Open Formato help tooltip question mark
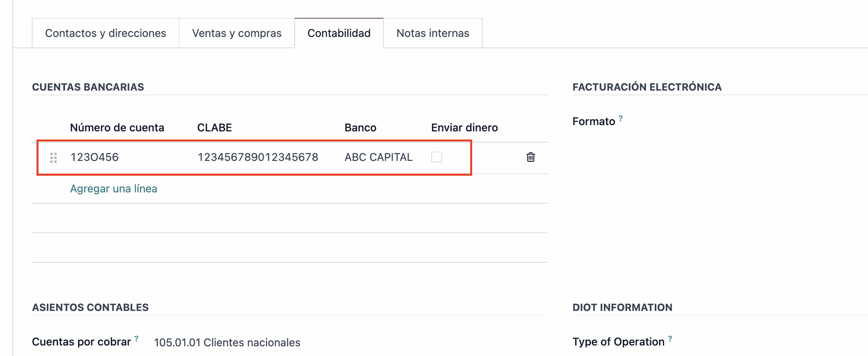 coord(621,118)
